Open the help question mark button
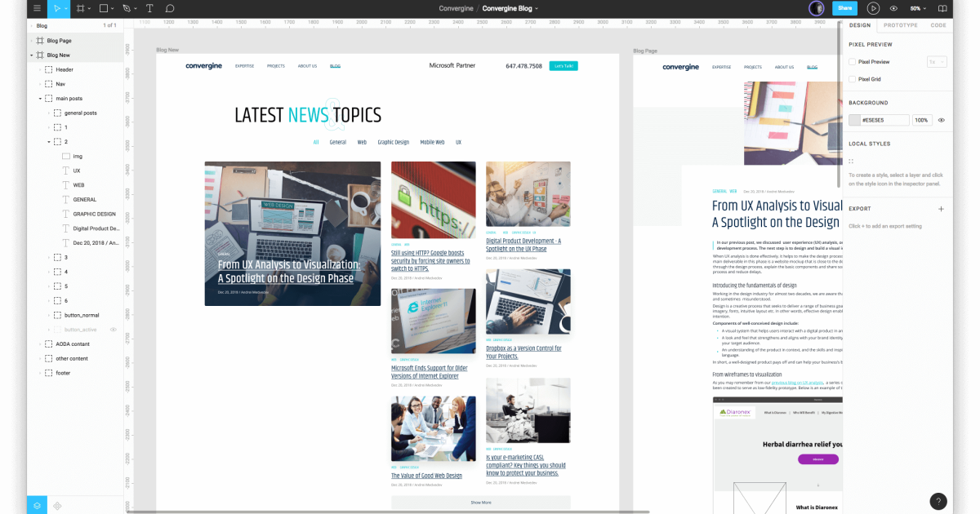This screenshot has width=980, height=514. coord(938,501)
